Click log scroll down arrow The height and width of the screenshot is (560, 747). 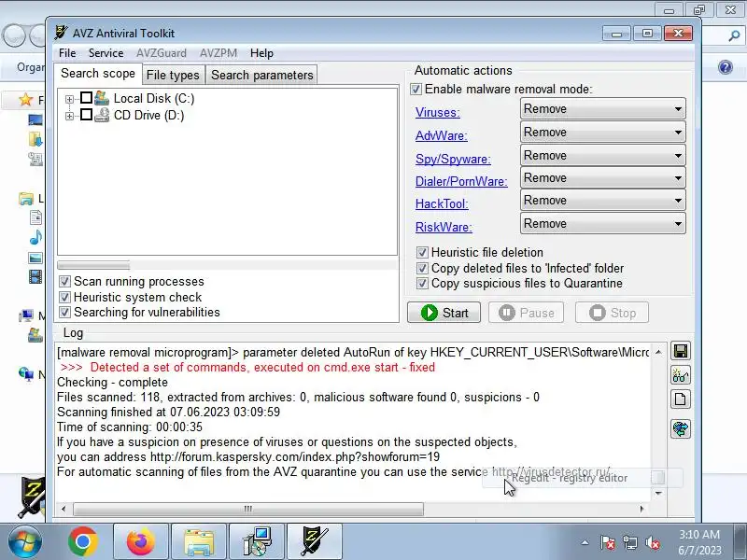coord(658,493)
